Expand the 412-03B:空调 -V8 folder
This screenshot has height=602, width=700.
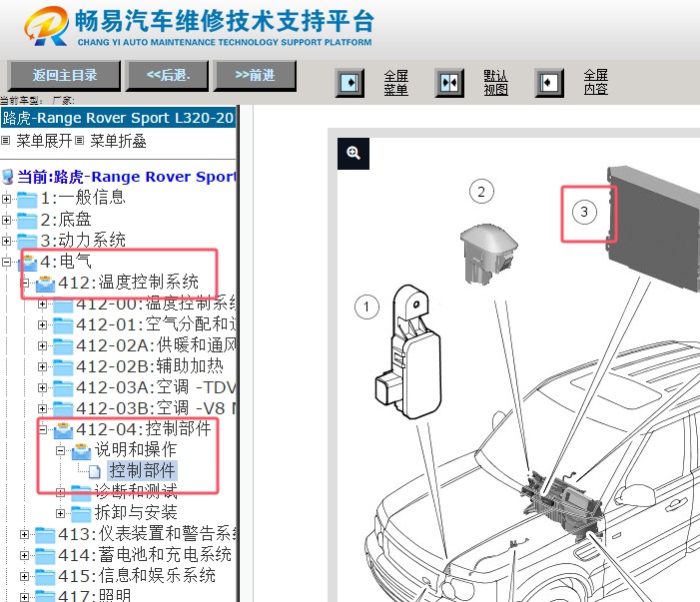pyautogui.click(x=42, y=408)
